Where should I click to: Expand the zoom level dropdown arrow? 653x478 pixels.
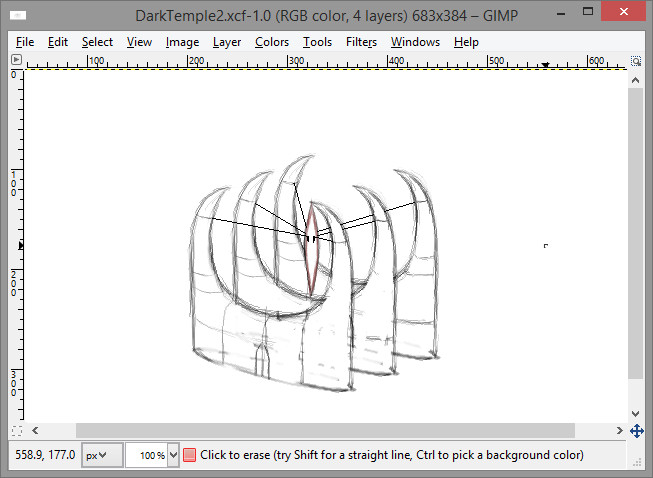[x=174, y=455]
